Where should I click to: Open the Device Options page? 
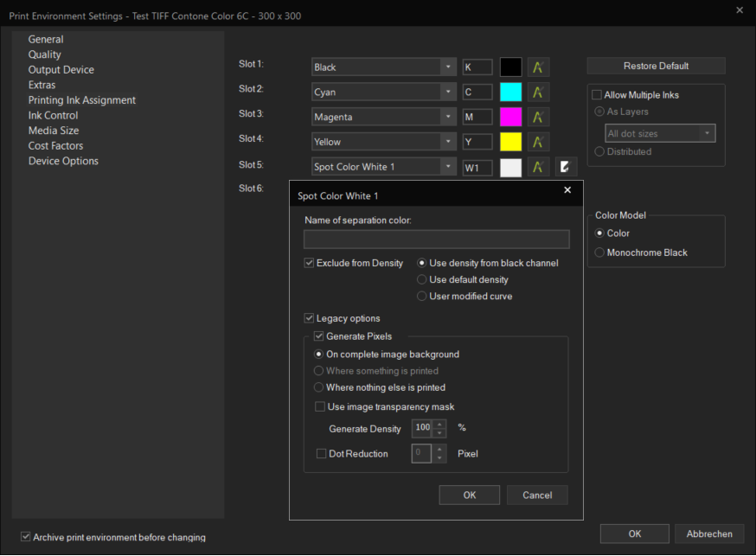click(63, 161)
